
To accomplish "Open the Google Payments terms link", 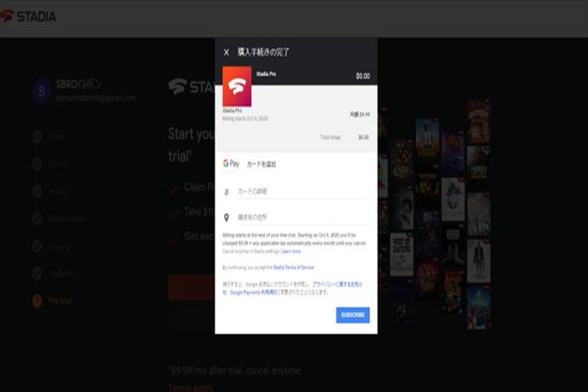I will click(x=254, y=292).
